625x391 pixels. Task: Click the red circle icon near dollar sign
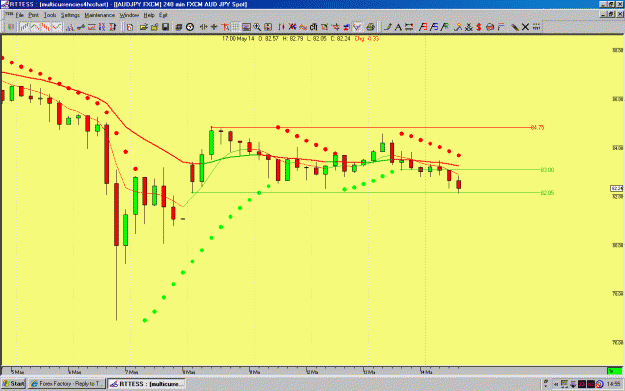pyautogui.click(x=490, y=27)
